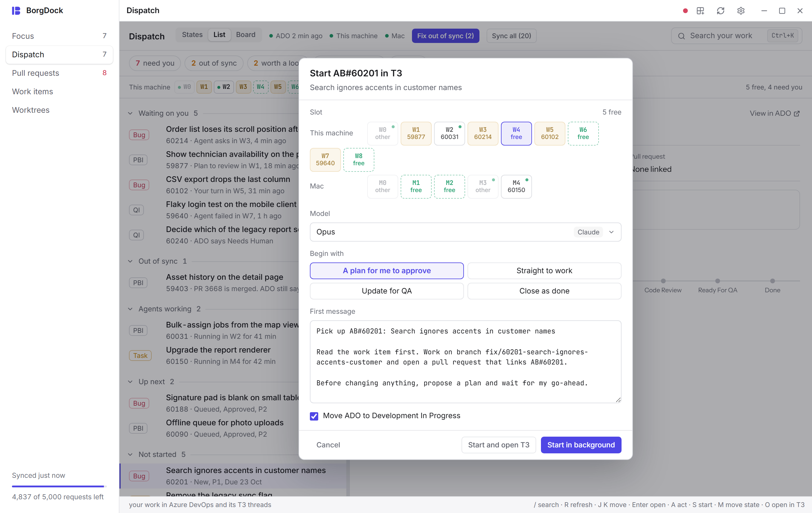Open the Opus model dropdown
812x513 pixels.
465,232
